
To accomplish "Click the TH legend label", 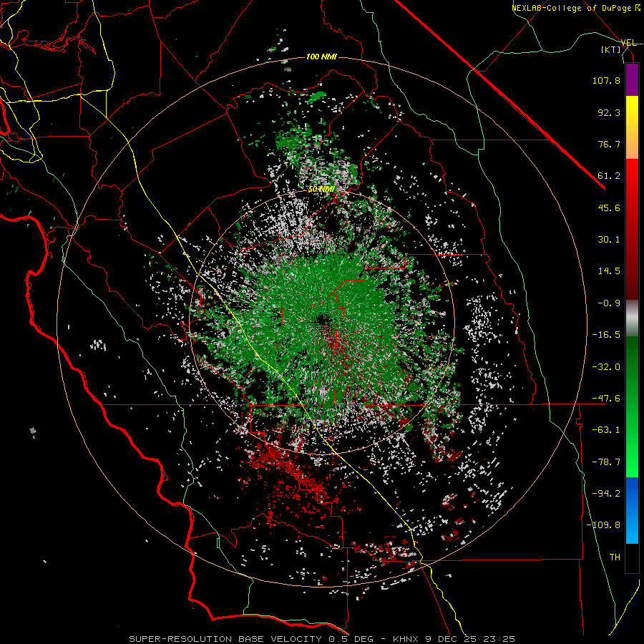I will point(615,557).
